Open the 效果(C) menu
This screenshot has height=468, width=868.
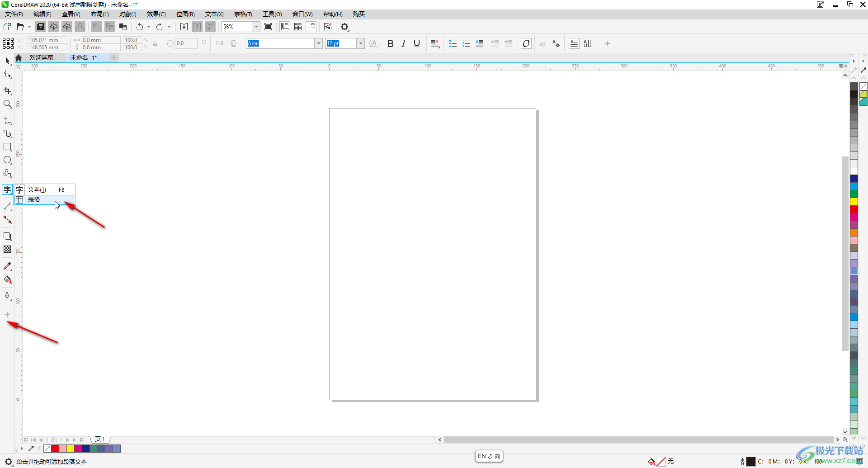156,14
